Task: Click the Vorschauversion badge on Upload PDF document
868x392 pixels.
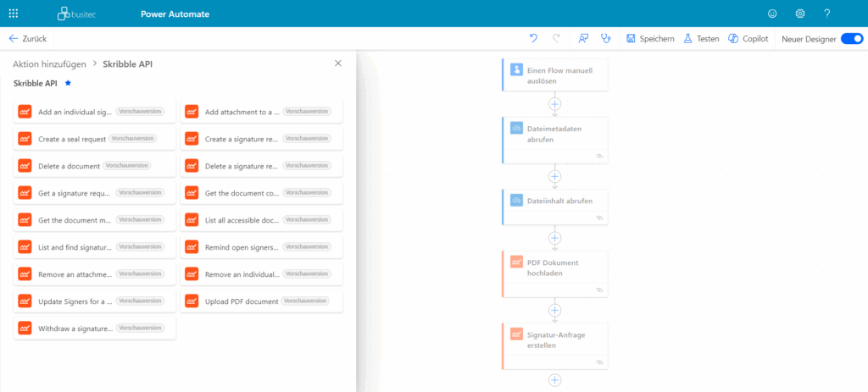Action: pos(305,301)
